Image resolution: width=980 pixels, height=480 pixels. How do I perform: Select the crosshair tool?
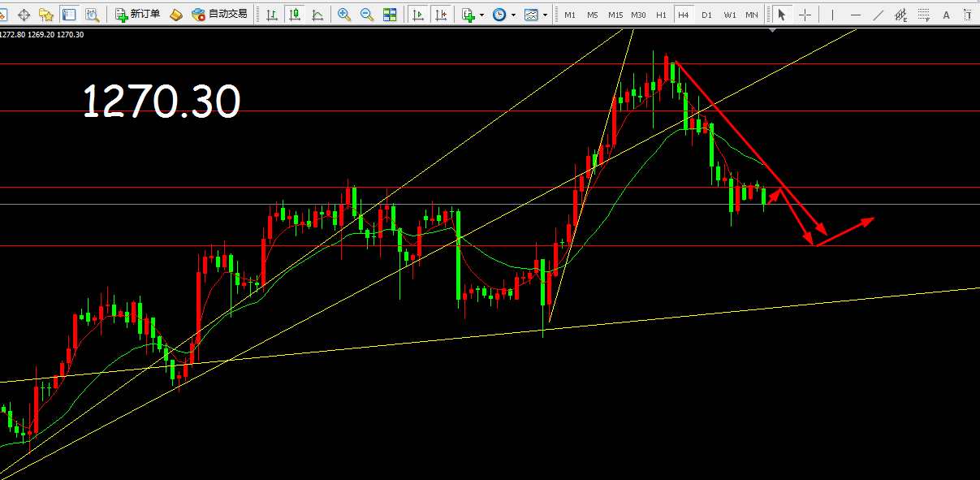[805, 15]
